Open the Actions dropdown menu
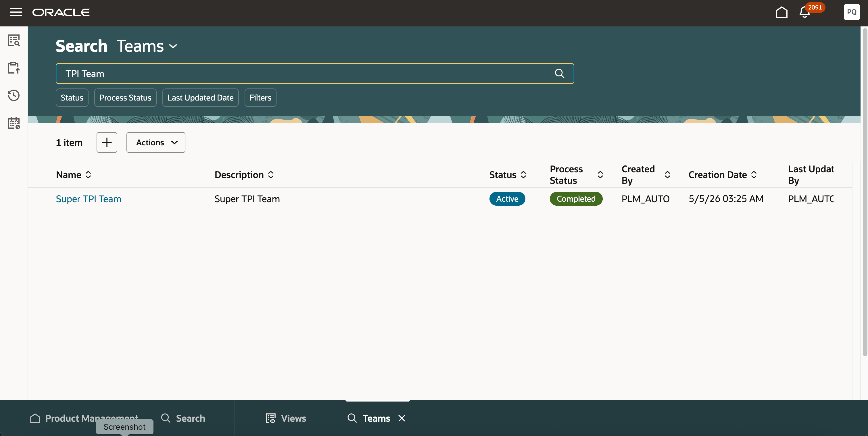 156,142
